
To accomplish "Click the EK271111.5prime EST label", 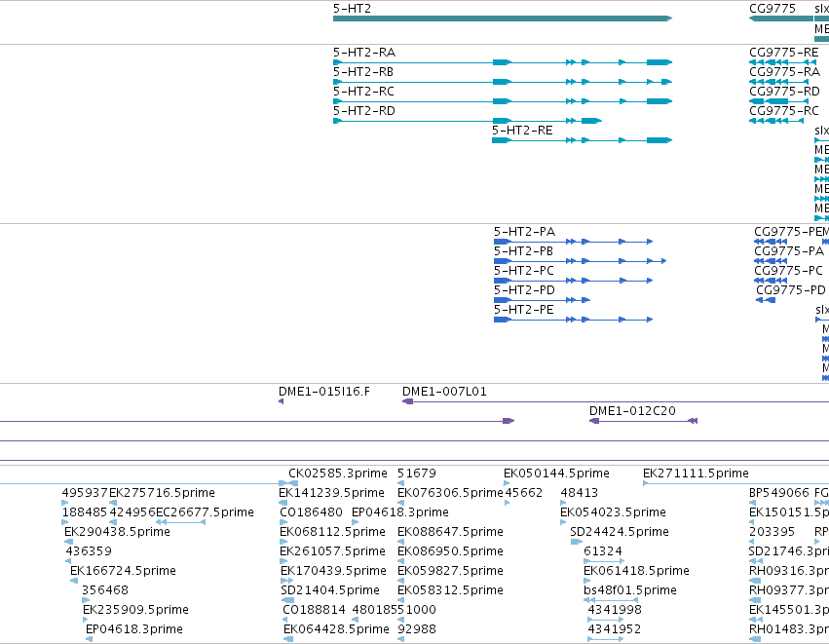I will coord(696,474).
